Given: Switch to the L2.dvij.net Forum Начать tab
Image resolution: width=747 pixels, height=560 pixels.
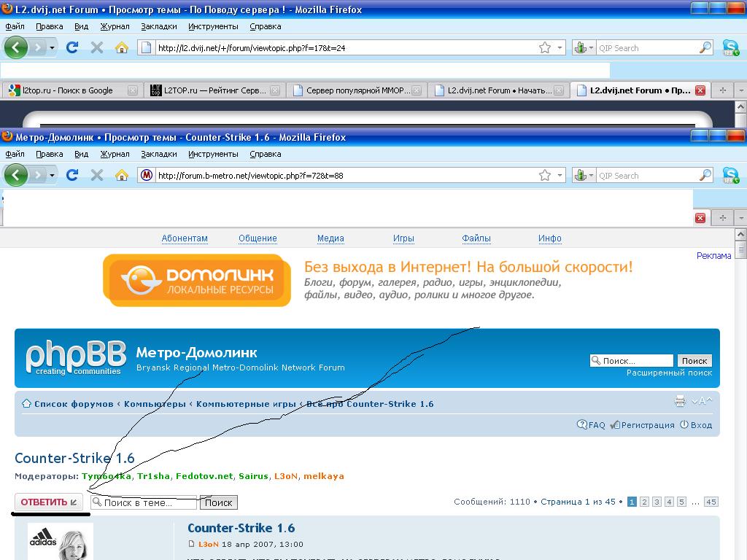Looking at the screenshot, I should 498,90.
